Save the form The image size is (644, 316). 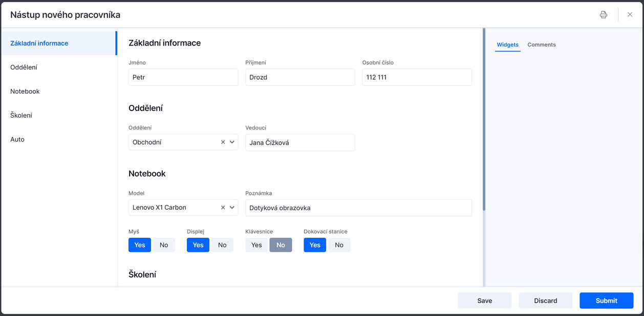click(485, 301)
